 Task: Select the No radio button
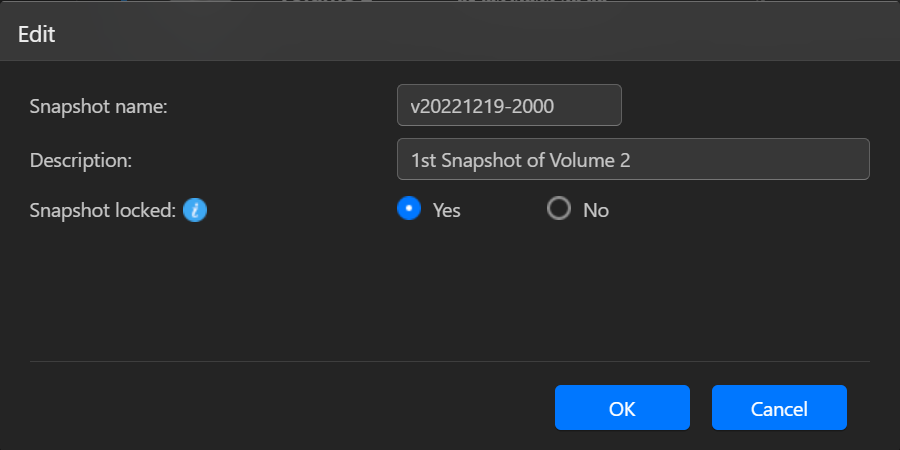tap(559, 209)
